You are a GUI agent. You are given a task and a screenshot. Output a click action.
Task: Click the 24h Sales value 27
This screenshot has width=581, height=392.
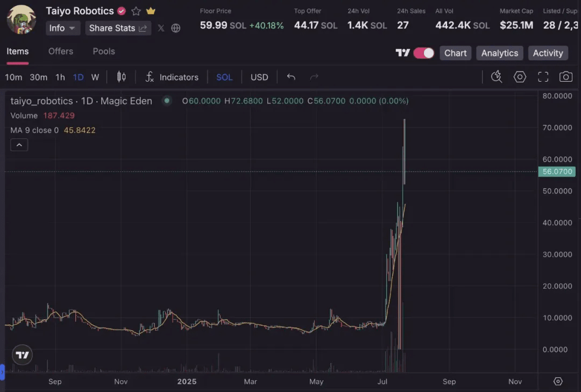click(x=403, y=25)
